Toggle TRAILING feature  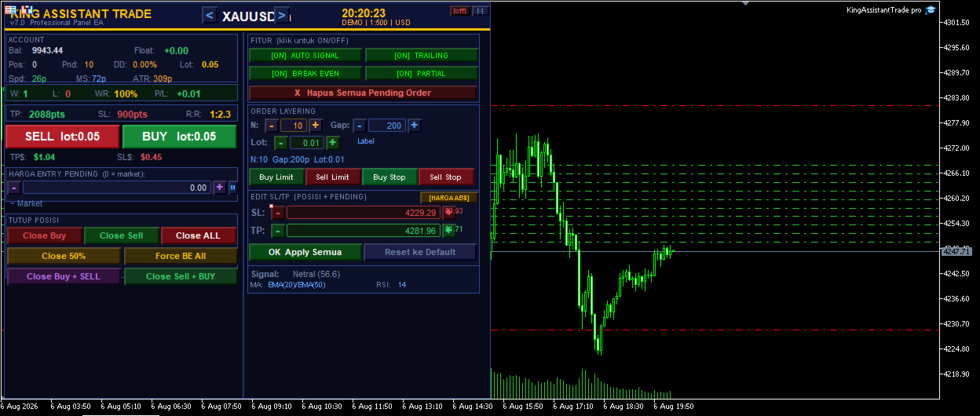coord(422,56)
